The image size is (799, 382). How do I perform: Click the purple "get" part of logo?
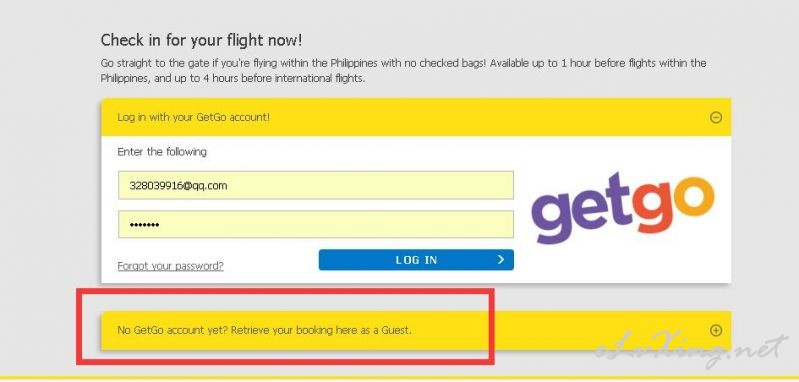pyautogui.click(x=578, y=209)
